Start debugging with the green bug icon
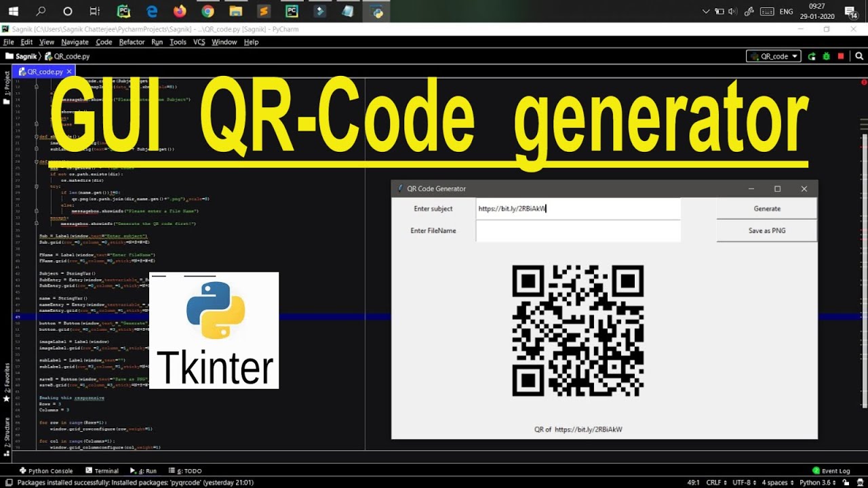Viewport: 868px width, 488px height. pos(827,56)
